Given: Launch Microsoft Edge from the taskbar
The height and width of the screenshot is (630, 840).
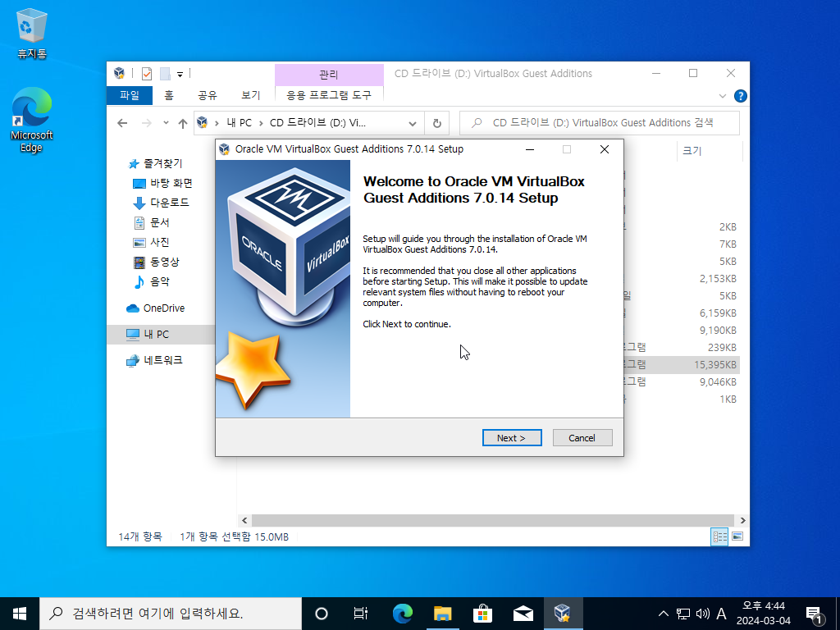Looking at the screenshot, I should [x=402, y=614].
